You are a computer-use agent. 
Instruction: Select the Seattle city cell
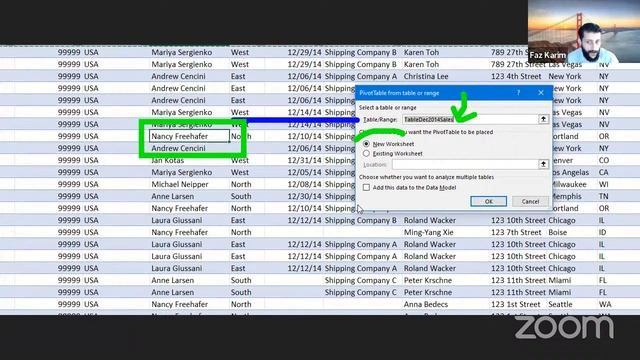click(560, 304)
